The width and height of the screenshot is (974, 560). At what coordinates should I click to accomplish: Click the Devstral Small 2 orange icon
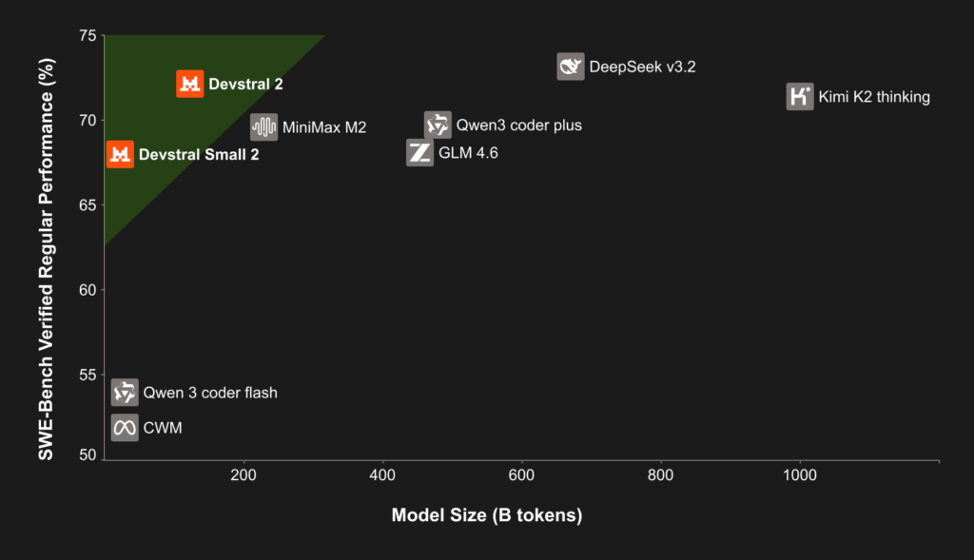tap(120, 154)
